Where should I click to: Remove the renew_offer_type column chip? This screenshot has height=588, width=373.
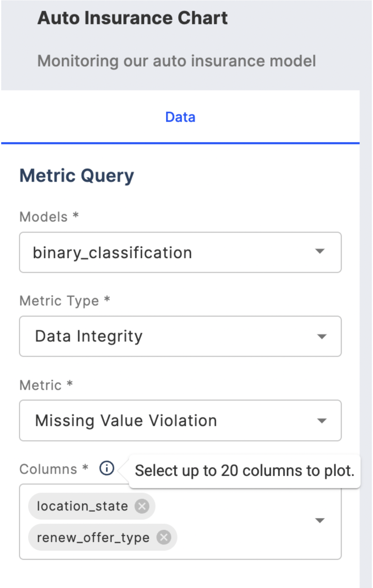[164, 537]
